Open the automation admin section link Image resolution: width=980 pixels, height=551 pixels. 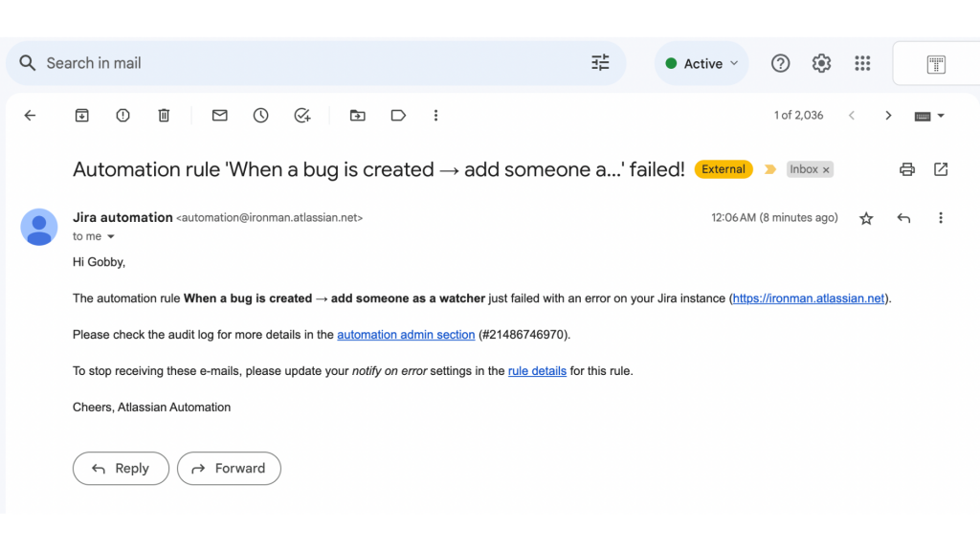click(x=406, y=335)
